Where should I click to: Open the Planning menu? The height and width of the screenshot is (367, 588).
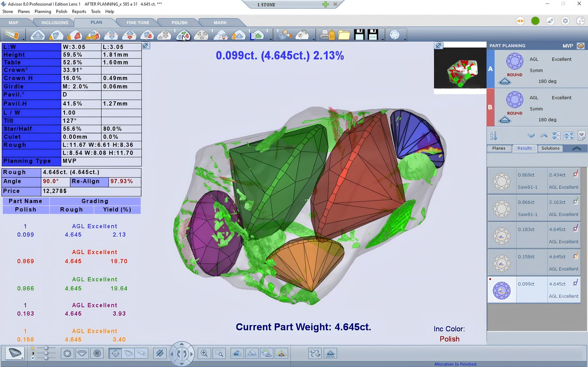[x=43, y=11]
